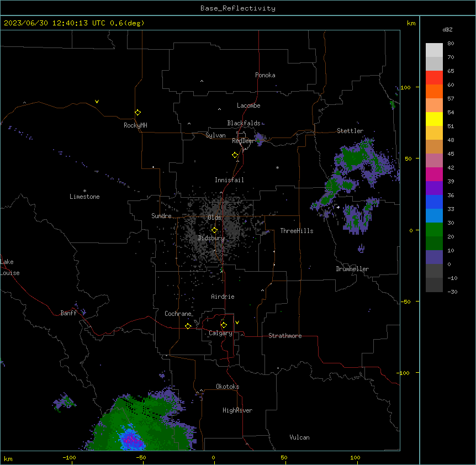
Task: Click the RockyMH town label
Action: [x=135, y=125]
